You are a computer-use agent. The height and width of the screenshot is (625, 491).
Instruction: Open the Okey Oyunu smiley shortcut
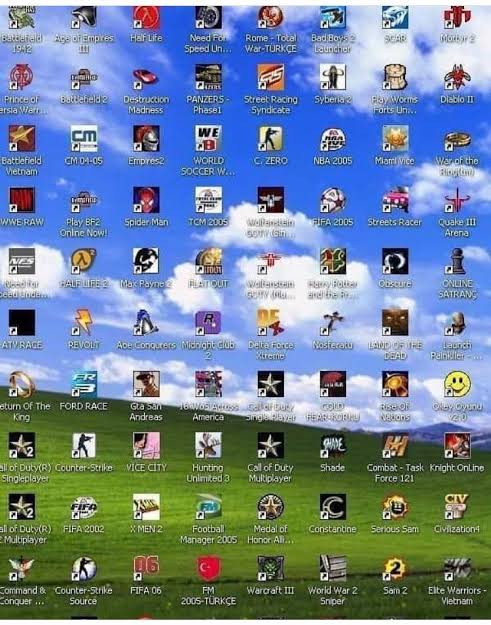(457, 384)
